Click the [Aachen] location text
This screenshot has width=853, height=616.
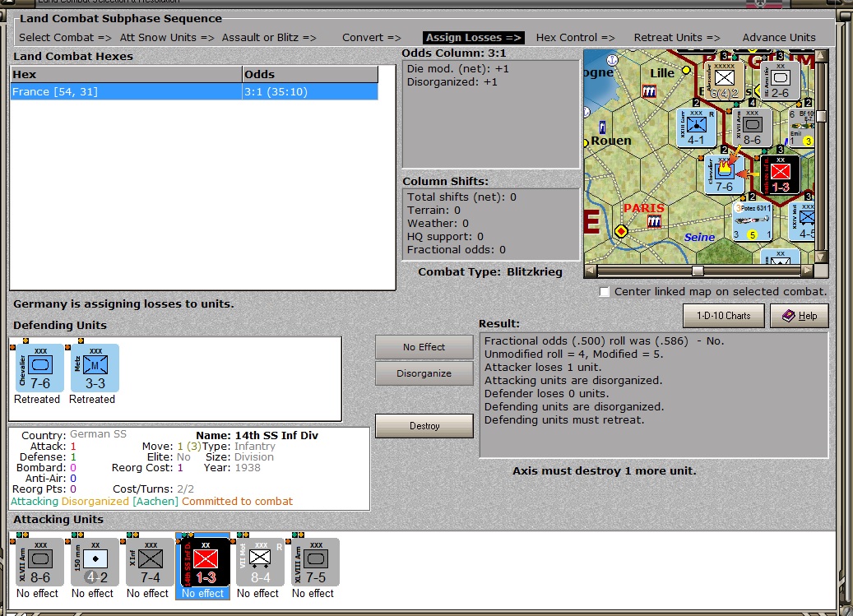155,502
